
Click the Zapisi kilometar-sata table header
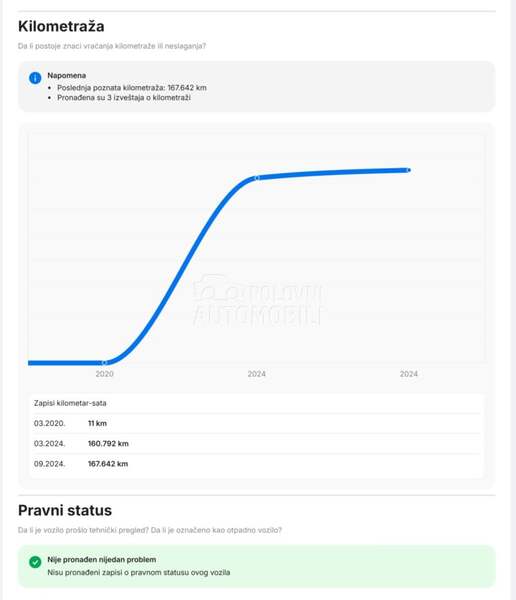click(70, 403)
